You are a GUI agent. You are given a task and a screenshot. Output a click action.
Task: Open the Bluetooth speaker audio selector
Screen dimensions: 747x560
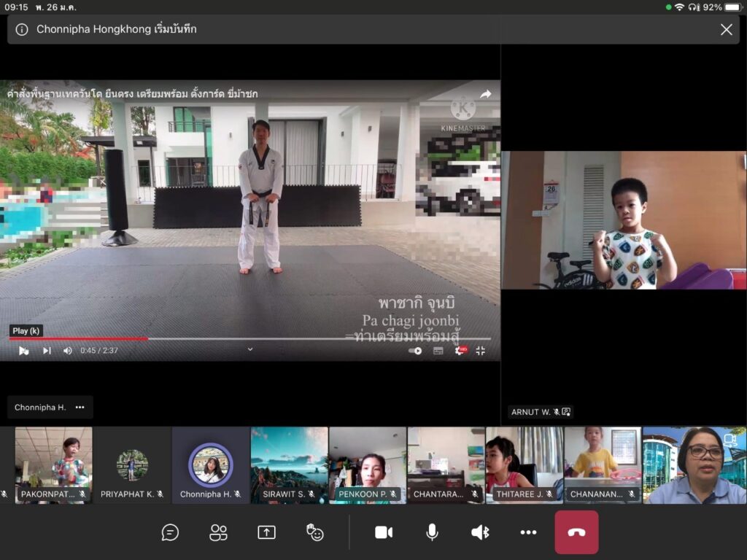point(480,532)
